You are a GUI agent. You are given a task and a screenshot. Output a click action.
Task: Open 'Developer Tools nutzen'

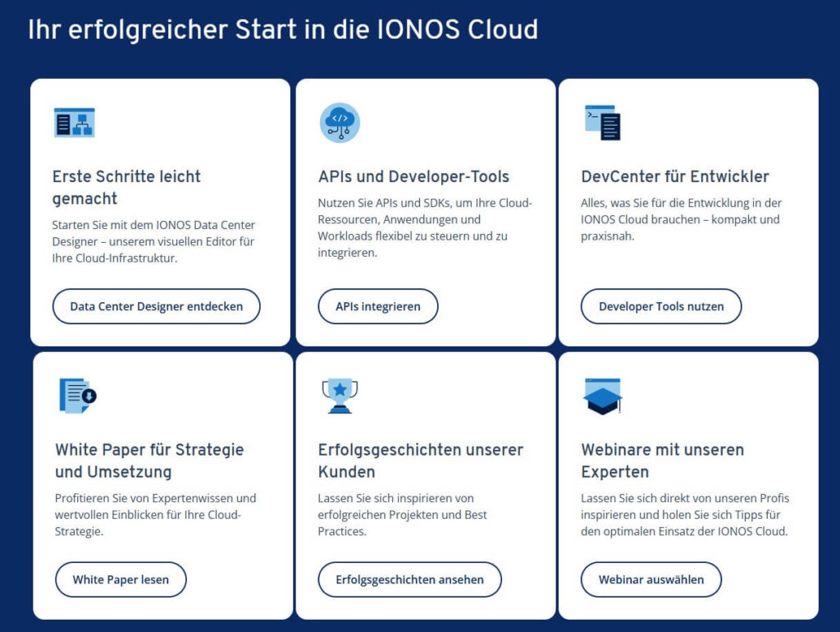pyautogui.click(x=661, y=306)
